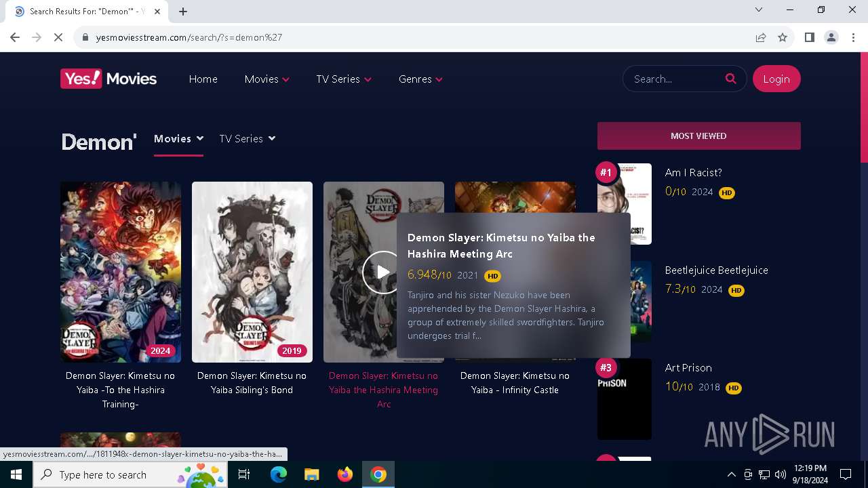Click Chrome icon on taskbar
Image resolution: width=868 pixels, height=488 pixels.
(378, 474)
